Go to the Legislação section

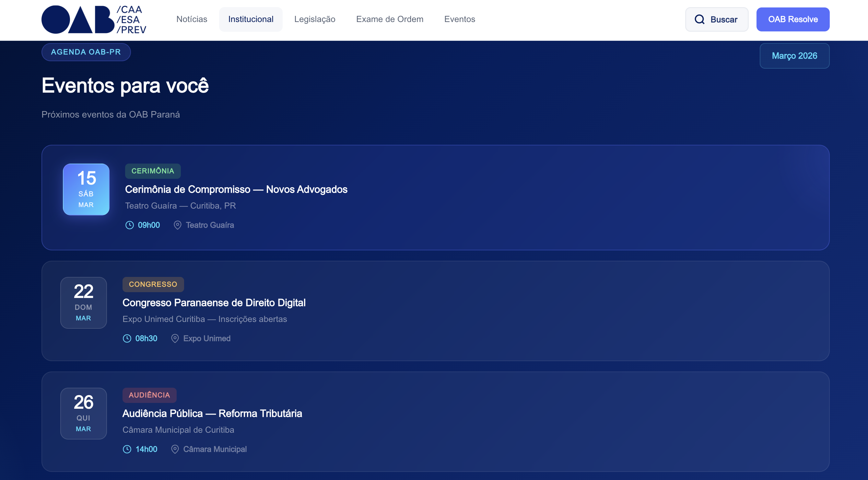tap(315, 19)
